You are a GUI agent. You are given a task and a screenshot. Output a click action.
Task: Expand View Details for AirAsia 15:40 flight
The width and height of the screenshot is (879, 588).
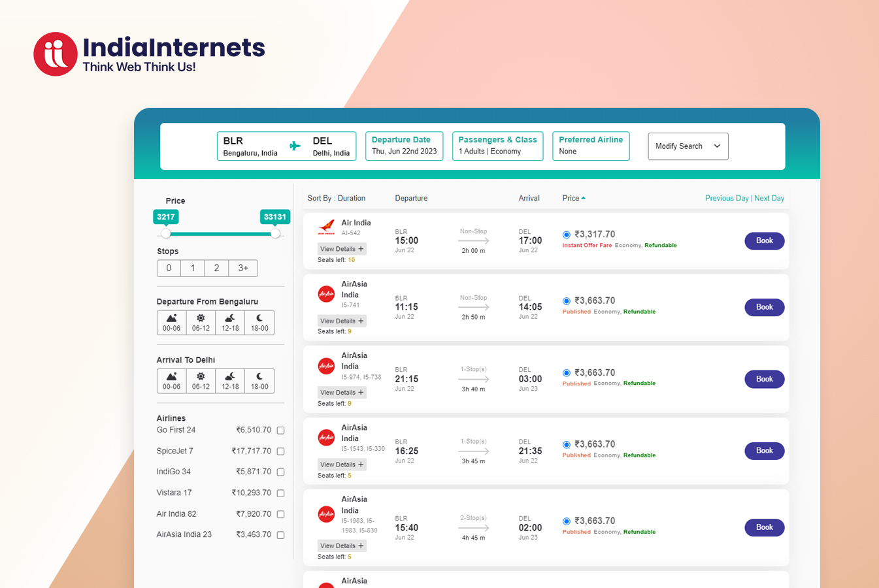click(342, 546)
